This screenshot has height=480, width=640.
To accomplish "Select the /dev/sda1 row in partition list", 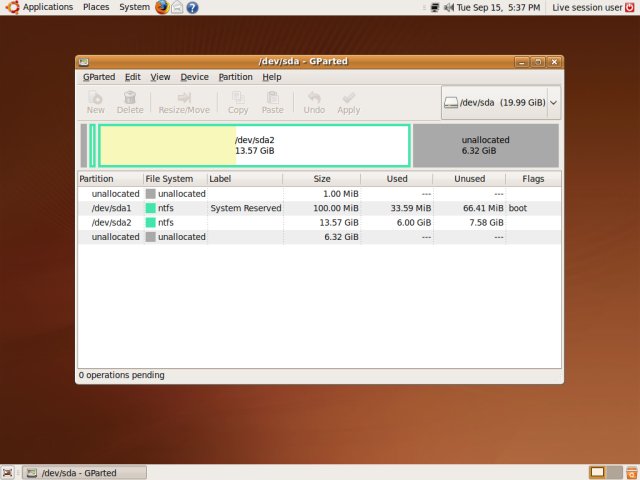I will 111,208.
